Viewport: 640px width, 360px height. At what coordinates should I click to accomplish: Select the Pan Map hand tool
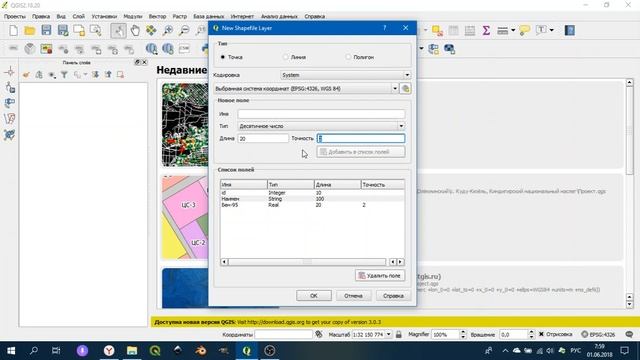(135, 30)
